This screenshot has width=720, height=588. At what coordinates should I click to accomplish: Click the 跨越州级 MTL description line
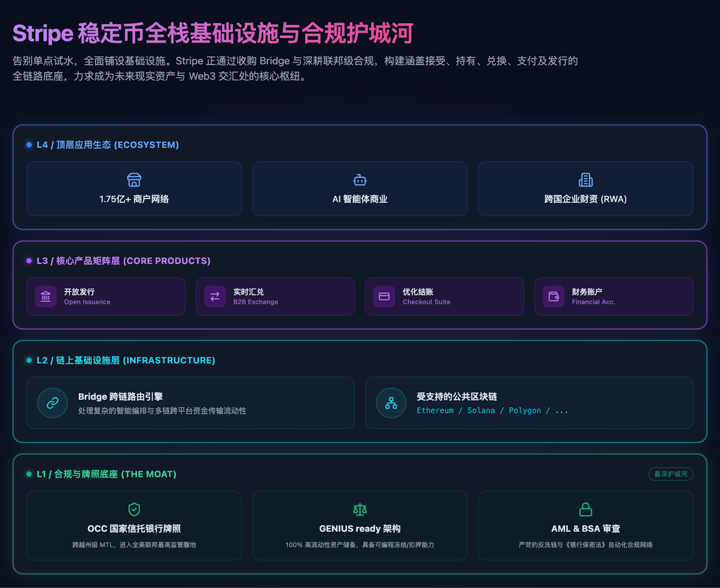coord(134,545)
